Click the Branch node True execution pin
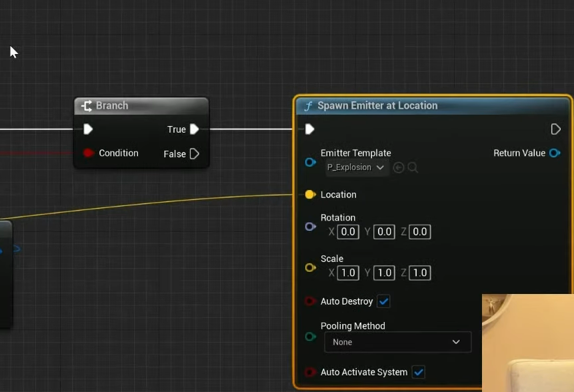 tap(194, 129)
